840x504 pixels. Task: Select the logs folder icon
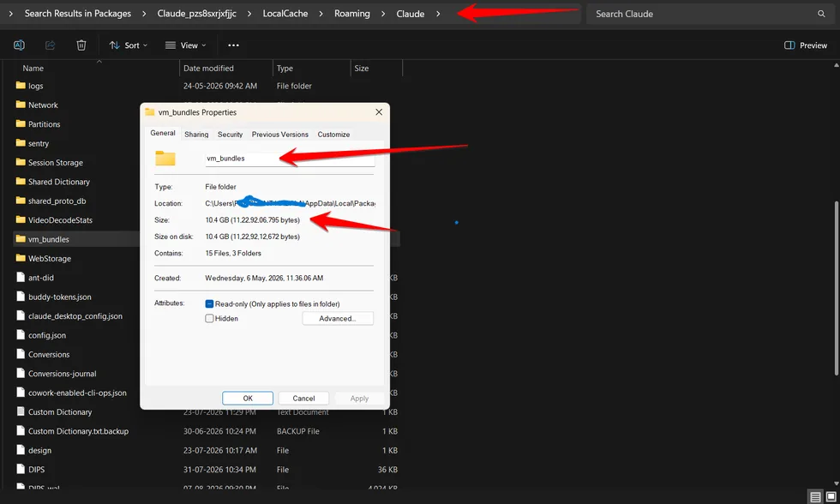tap(21, 86)
